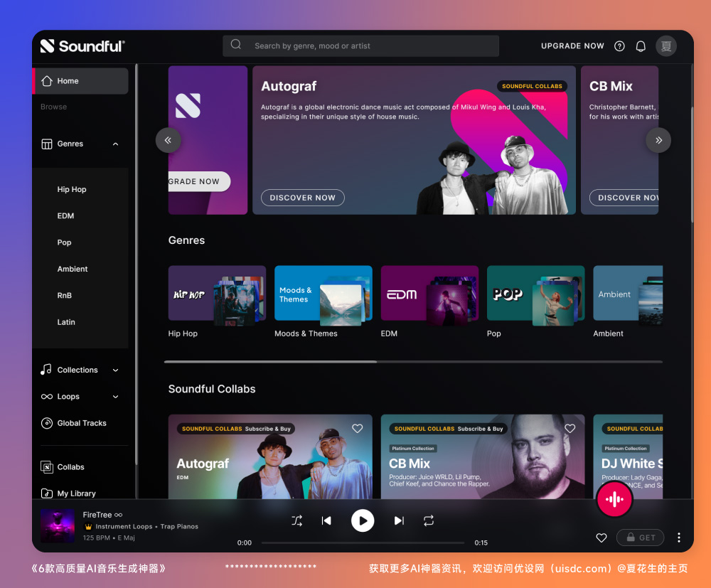Collapse the Genres sidebar section
The width and height of the screenshot is (711, 588).
tap(116, 144)
